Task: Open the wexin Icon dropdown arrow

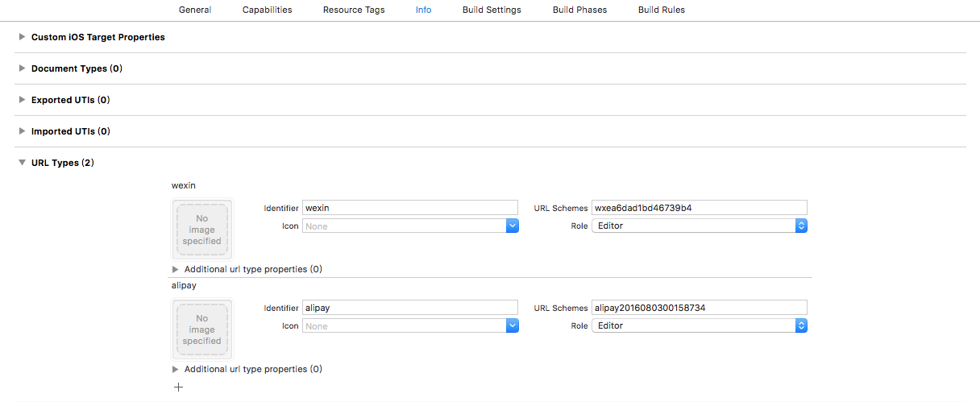Action: [x=513, y=226]
